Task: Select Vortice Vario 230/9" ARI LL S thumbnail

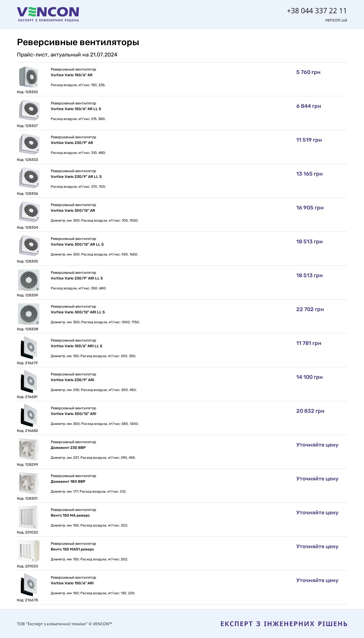Action: (29, 280)
